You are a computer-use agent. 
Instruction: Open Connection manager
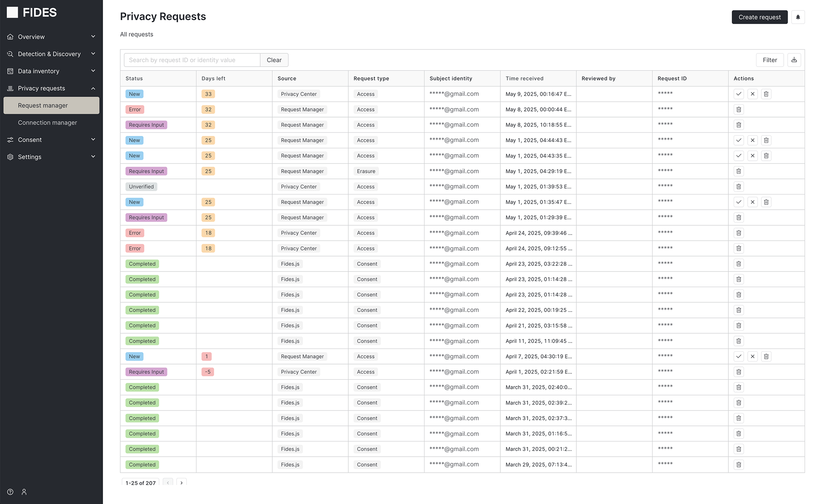pos(48,122)
